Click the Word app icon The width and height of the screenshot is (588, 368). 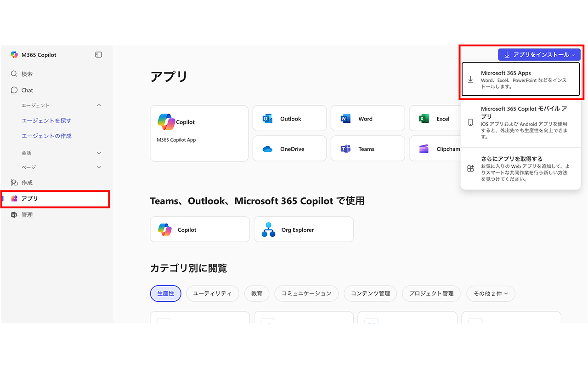pos(345,119)
